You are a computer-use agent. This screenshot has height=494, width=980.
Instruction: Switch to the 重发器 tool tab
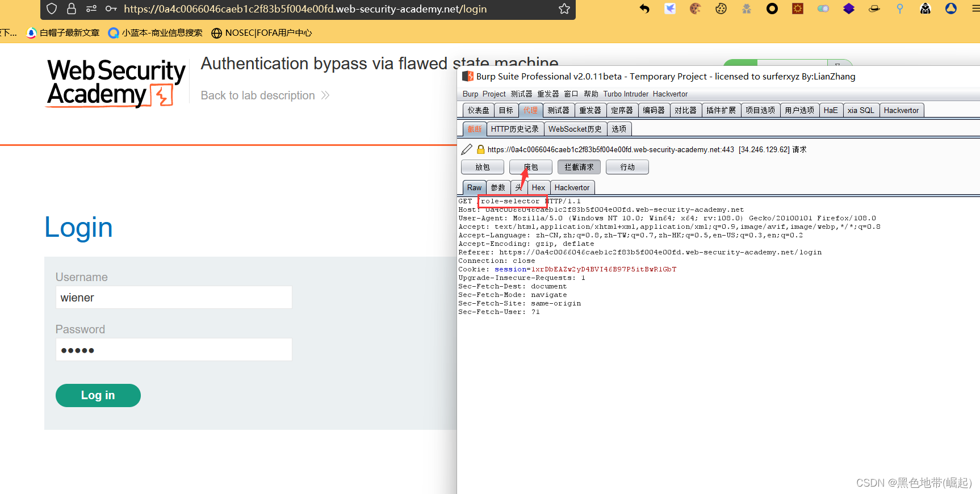click(590, 110)
